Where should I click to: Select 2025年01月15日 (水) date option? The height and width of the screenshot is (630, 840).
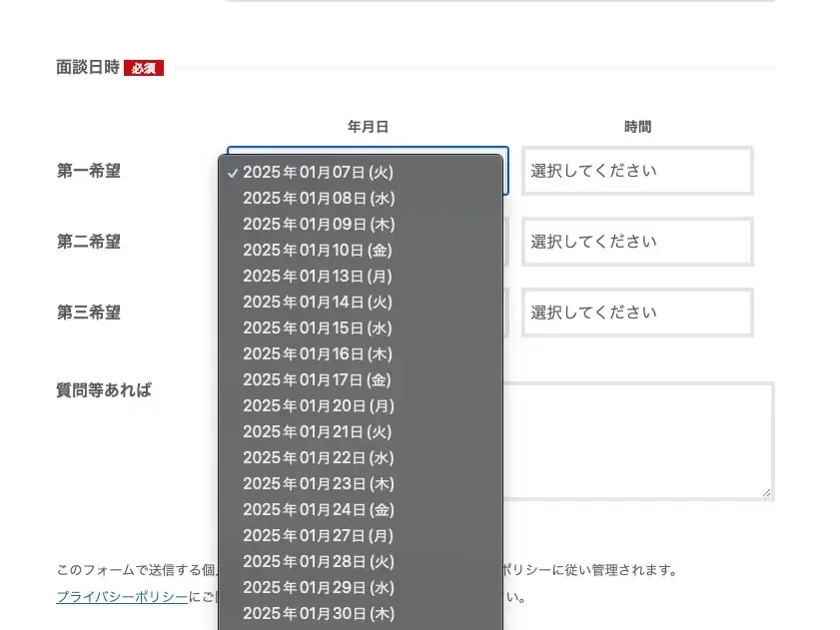pos(361,328)
